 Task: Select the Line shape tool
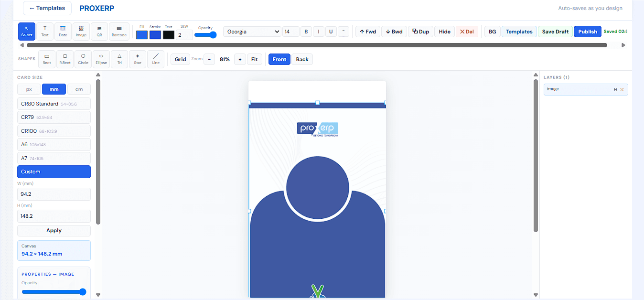pos(156,59)
